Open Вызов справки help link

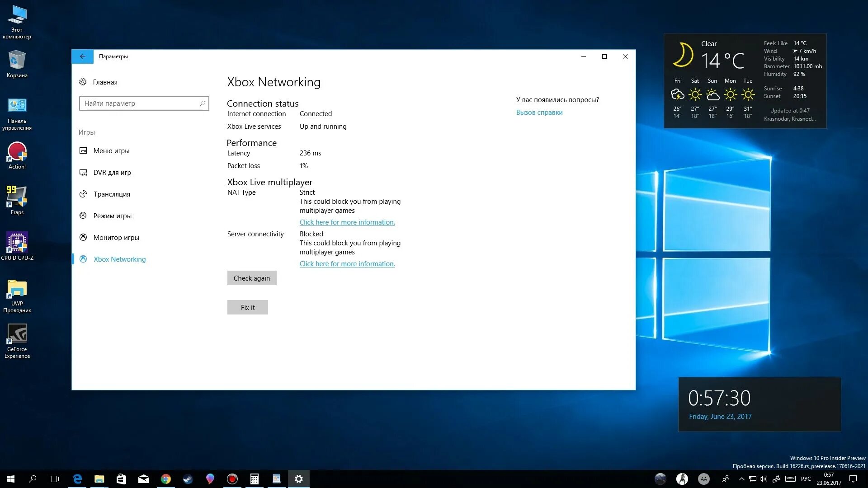click(x=539, y=113)
